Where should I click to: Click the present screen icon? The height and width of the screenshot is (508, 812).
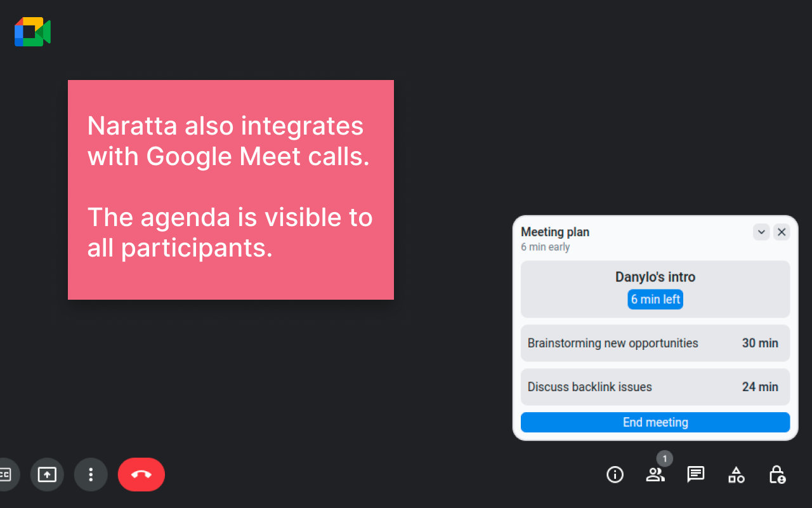click(x=47, y=474)
